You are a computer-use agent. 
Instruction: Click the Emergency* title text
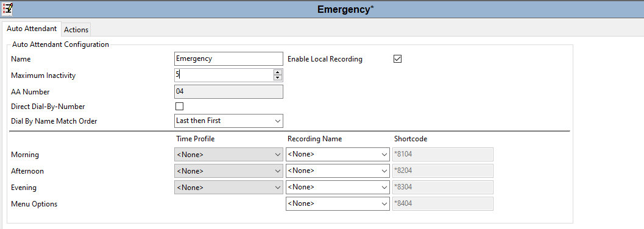coord(345,9)
